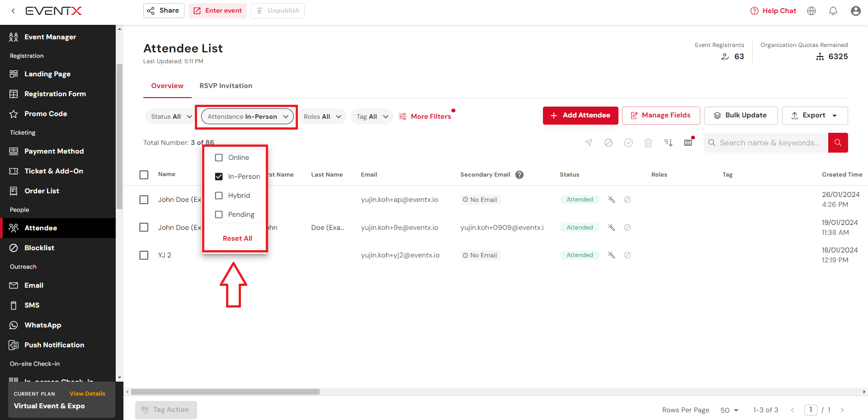Viewport: 868px width, 420px height.
Task: Focus the search name & keywords field
Action: point(769,143)
